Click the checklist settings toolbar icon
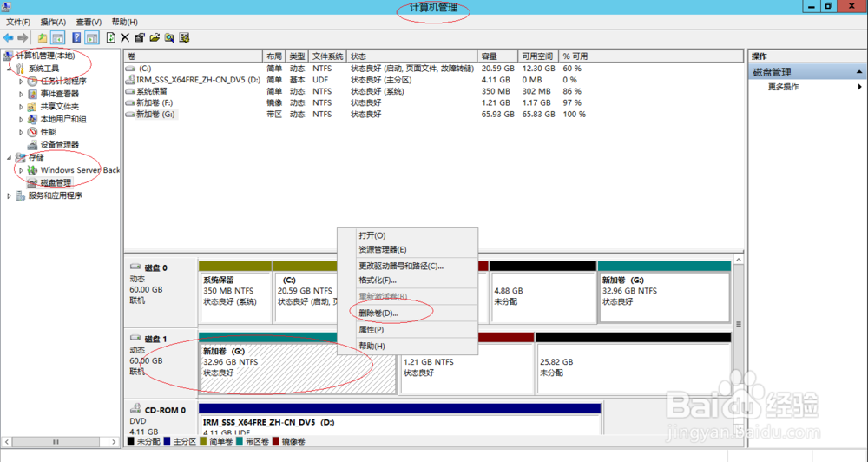Image resolution: width=868 pixels, height=462 pixels. tap(184, 37)
